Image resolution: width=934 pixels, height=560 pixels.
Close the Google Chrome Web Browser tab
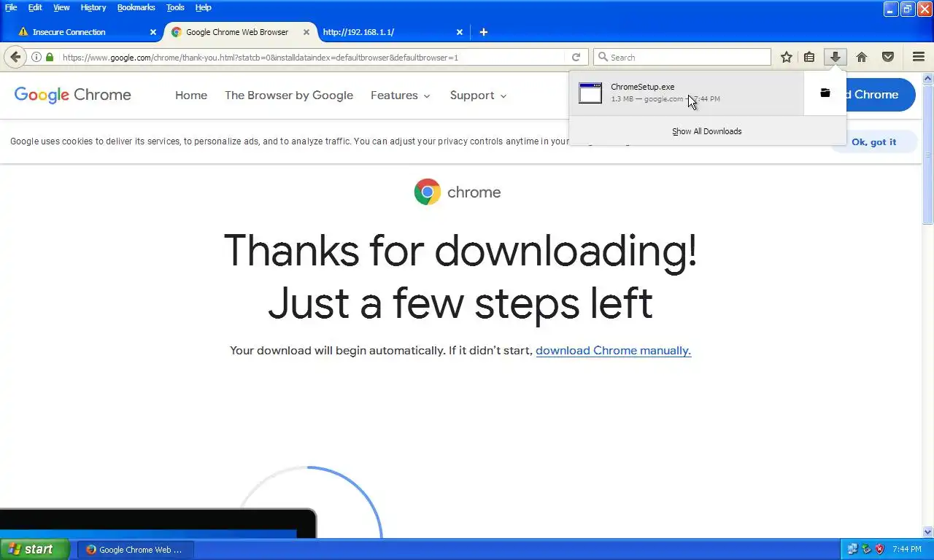tap(306, 32)
